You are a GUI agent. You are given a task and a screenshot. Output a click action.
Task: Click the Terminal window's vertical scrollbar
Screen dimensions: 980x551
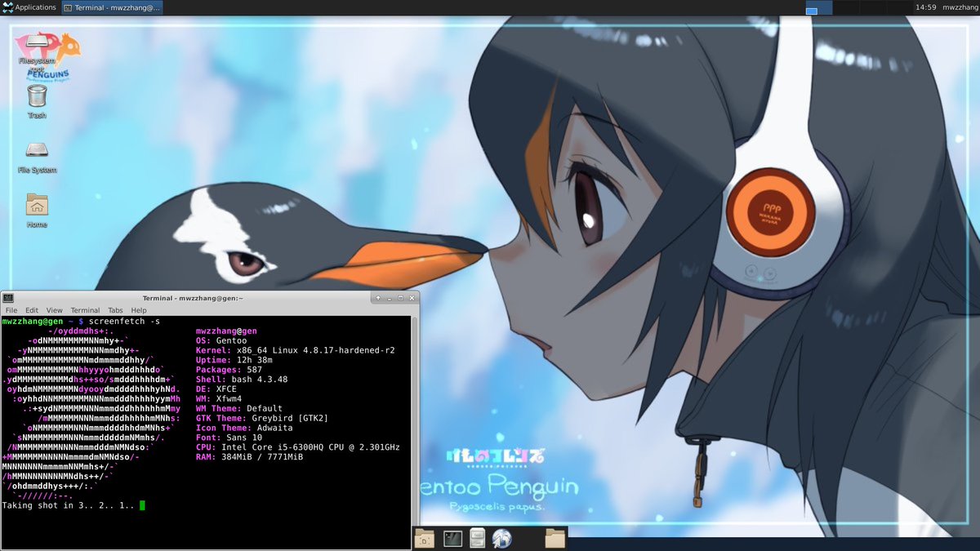coord(414,433)
